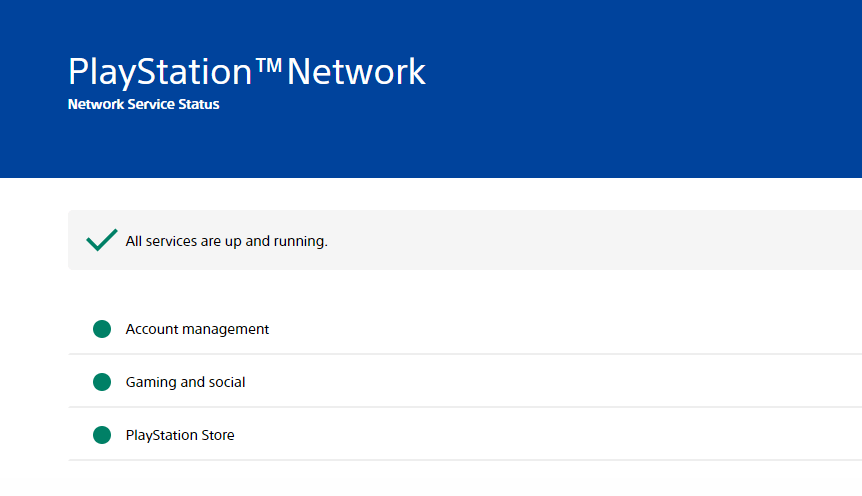The height and width of the screenshot is (496, 862).
Task: Click empty gray area of the status banner
Action: click(600, 240)
